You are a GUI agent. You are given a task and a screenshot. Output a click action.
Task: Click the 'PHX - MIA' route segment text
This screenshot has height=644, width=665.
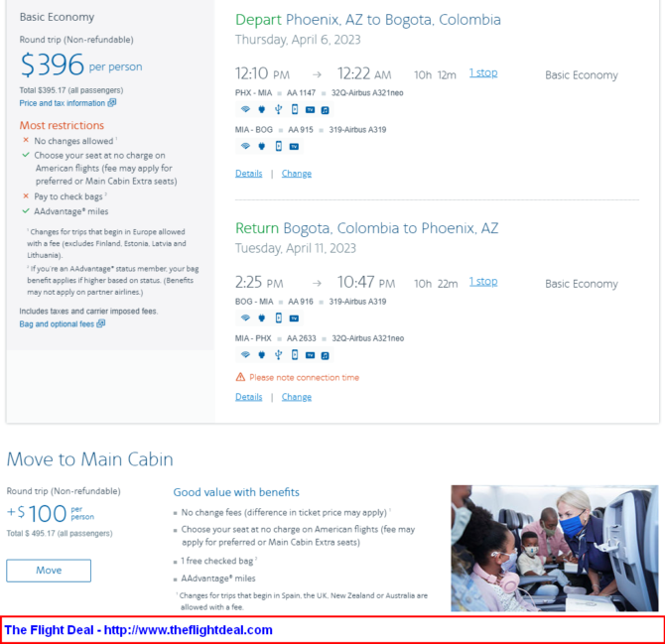tap(254, 93)
